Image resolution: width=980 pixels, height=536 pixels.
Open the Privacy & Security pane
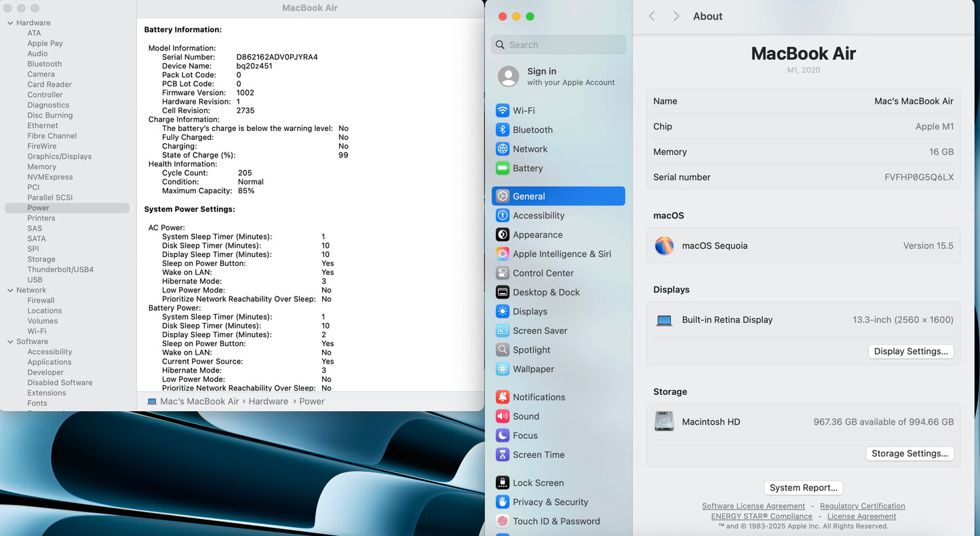point(550,502)
